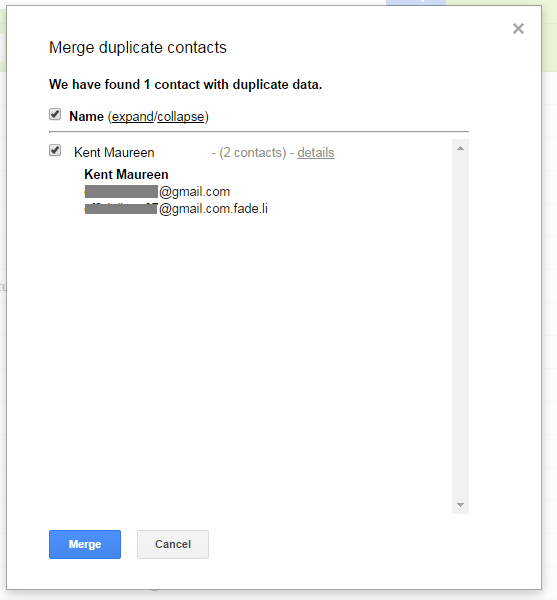Click the bold "Name" label
Viewport: 557px width, 600px height.
[x=86, y=116]
